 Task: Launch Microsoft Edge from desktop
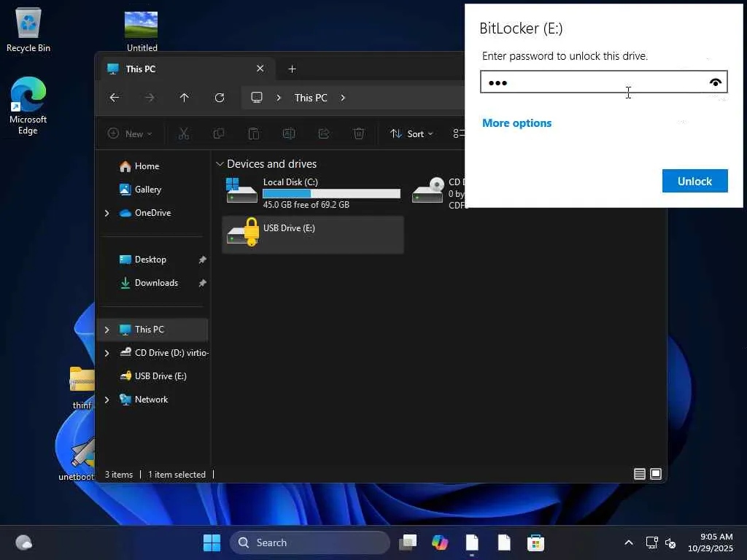click(28, 106)
